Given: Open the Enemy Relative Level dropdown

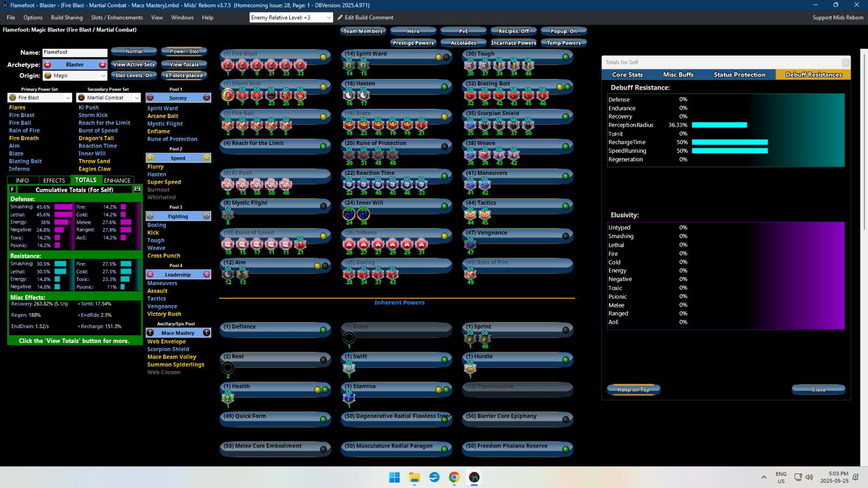Looking at the screenshot, I should (291, 17).
